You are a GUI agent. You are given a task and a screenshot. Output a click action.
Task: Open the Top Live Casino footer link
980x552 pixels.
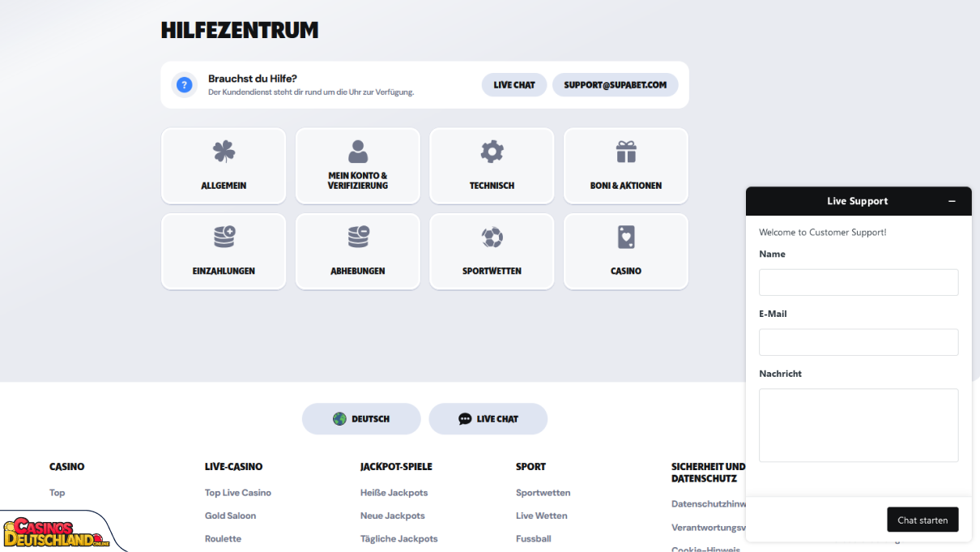click(x=238, y=493)
